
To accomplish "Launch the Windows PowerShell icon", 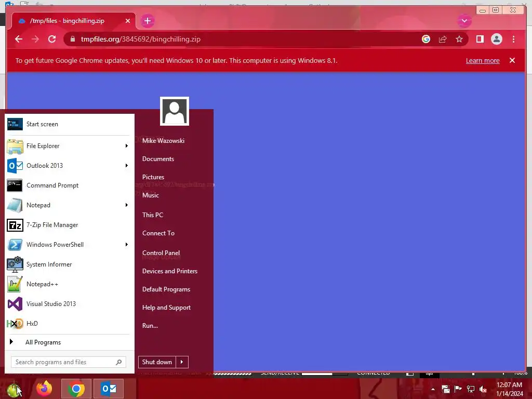I will 15,245.
